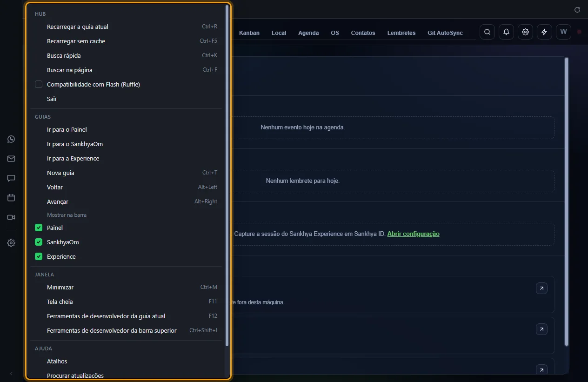The height and width of the screenshot is (382, 588).
Task: Open the top bar settings gear button
Action: [x=525, y=32]
